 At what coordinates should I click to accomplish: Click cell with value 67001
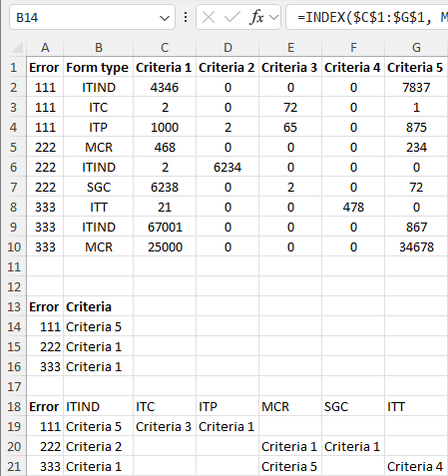(165, 228)
